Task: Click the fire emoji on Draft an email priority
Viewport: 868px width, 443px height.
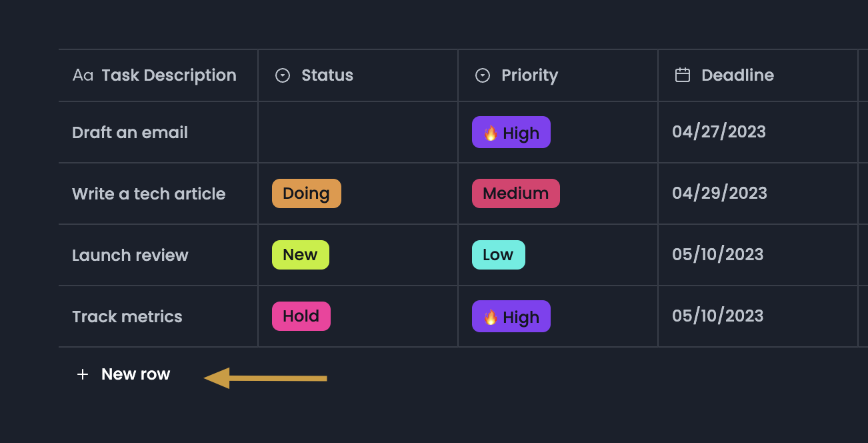Action: [491, 133]
